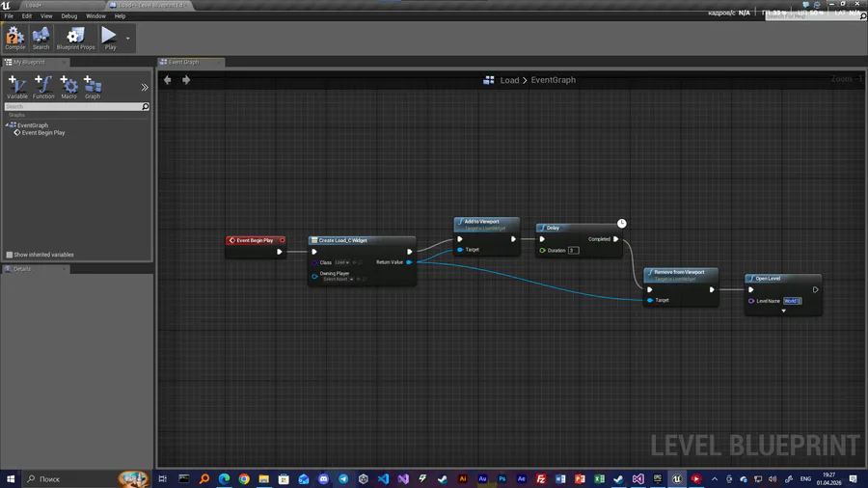
Task: Focus the My Blueprint search field
Action: pyautogui.click(x=73, y=106)
